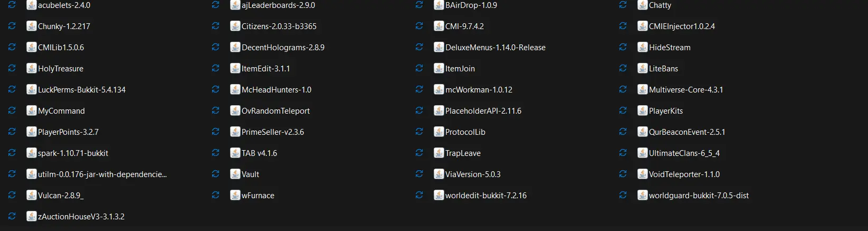Select the file name ViaVersion-5.0.3
This screenshot has height=231, width=868.
[x=473, y=174]
